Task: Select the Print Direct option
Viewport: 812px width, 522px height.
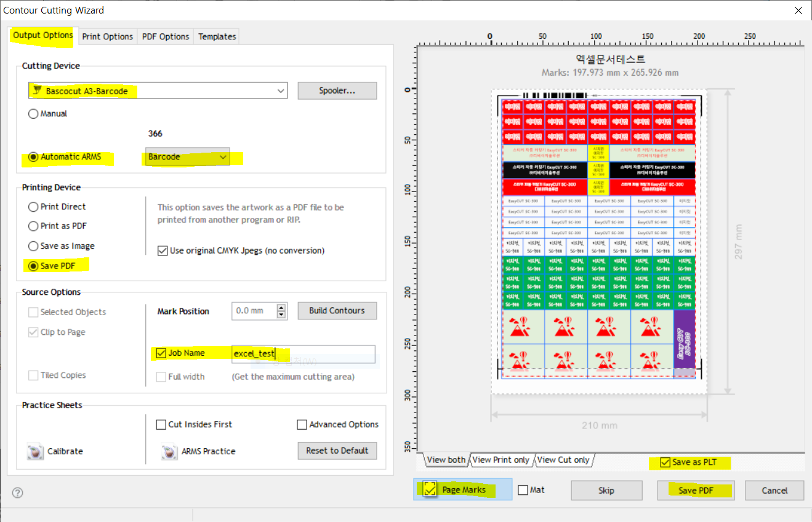Action: 34,207
